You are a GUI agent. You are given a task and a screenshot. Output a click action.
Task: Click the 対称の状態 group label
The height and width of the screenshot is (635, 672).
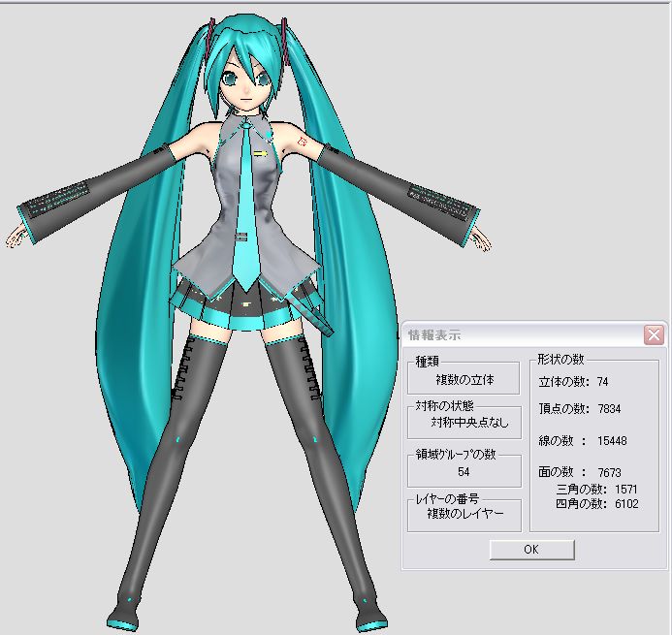[445, 405]
